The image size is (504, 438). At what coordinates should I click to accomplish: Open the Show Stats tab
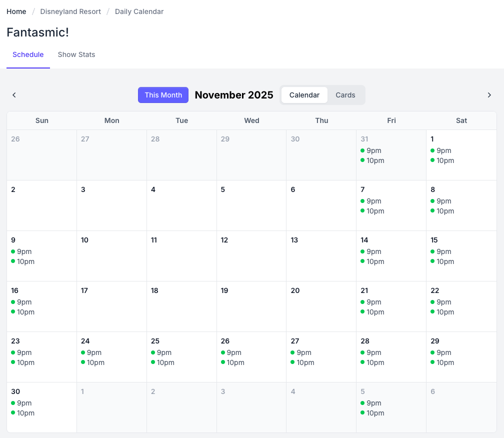point(76,54)
